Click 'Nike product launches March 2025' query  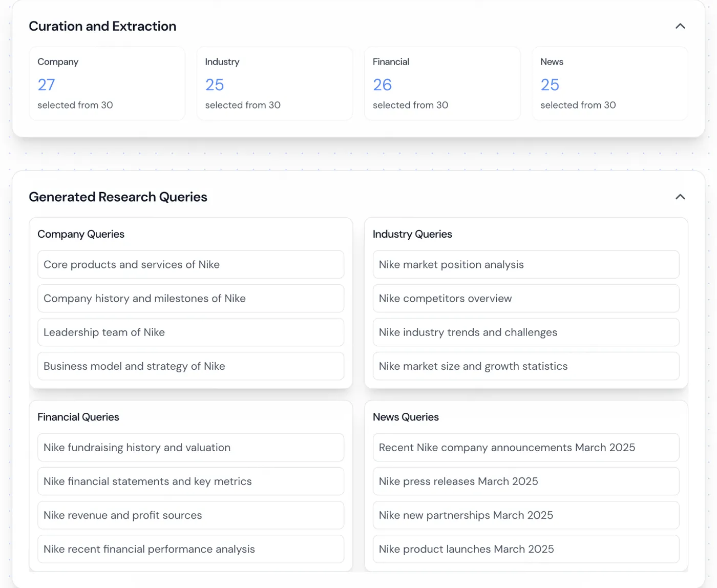526,549
